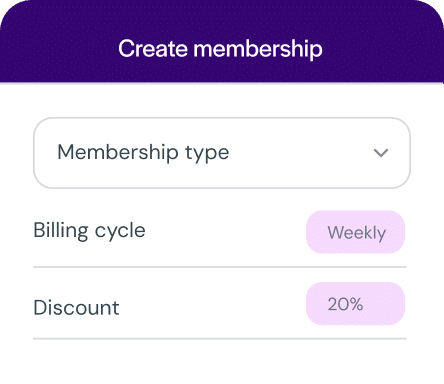The image size is (444, 384).
Task: Click divider line under Discount row
Action: 220,339
